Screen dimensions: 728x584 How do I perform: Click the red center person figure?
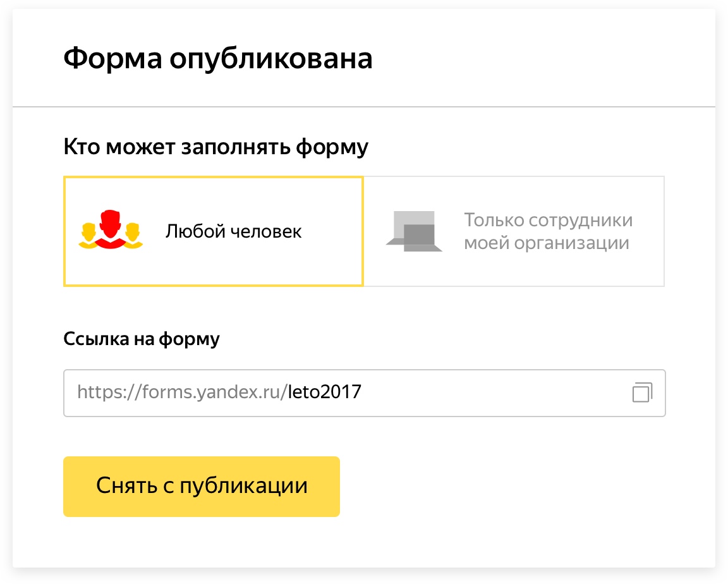point(111,228)
